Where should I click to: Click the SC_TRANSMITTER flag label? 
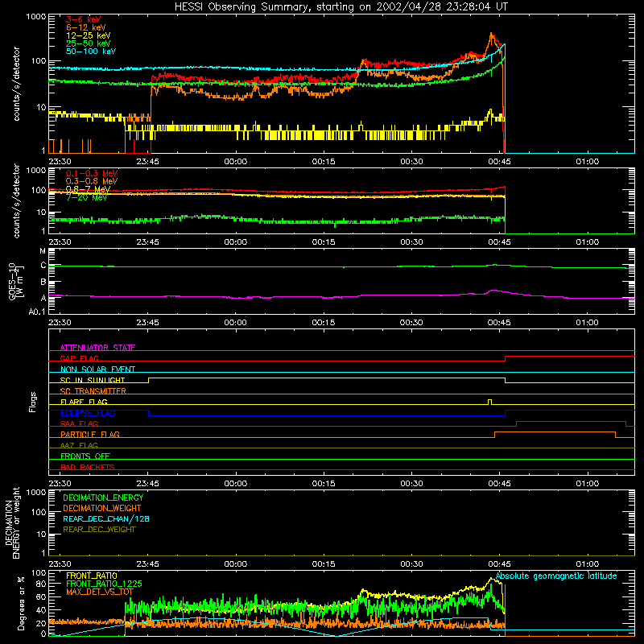point(93,391)
